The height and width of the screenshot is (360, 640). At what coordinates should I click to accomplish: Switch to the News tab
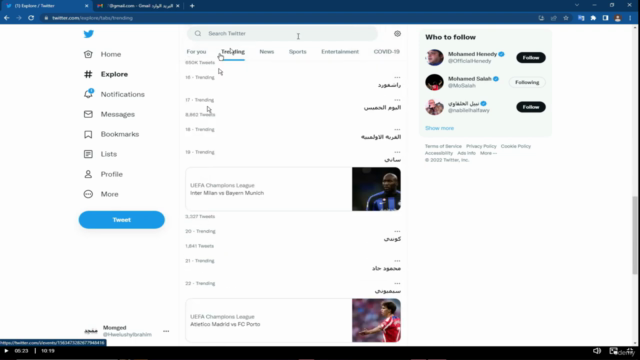point(267,52)
